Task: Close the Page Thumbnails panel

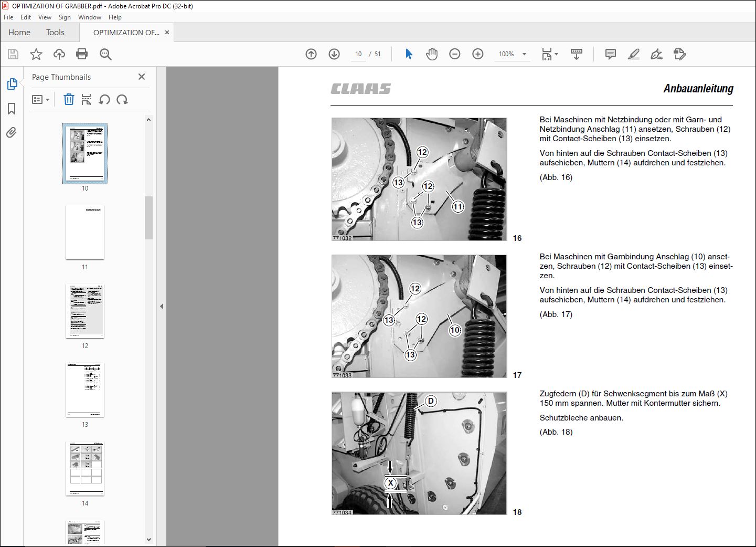Action: 142,77
